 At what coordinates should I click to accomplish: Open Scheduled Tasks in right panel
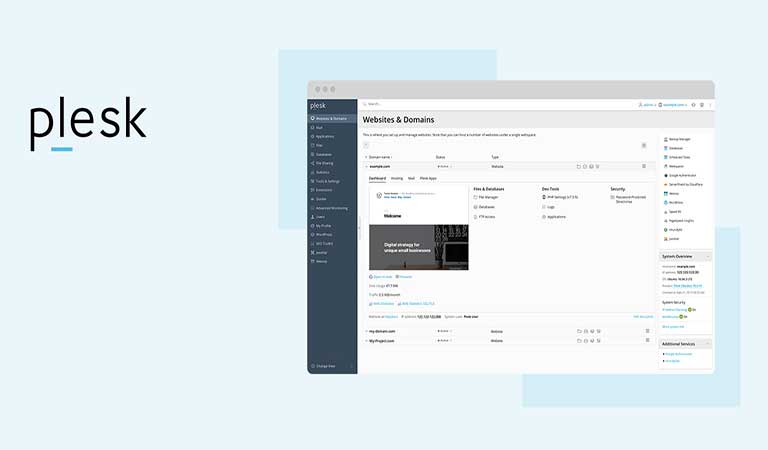click(x=676, y=157)
